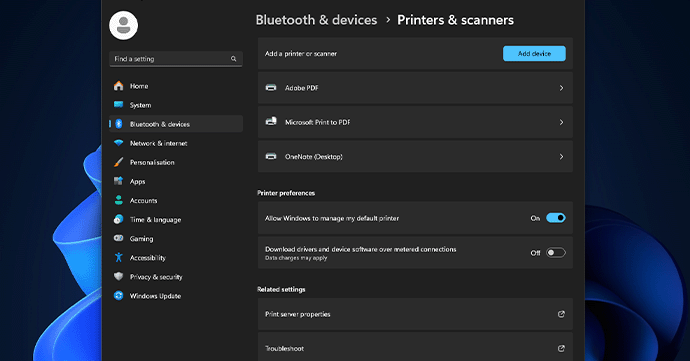Click the Network & internet wifi icon
Viewport: 690px width, 361px height.
[118, 143]
